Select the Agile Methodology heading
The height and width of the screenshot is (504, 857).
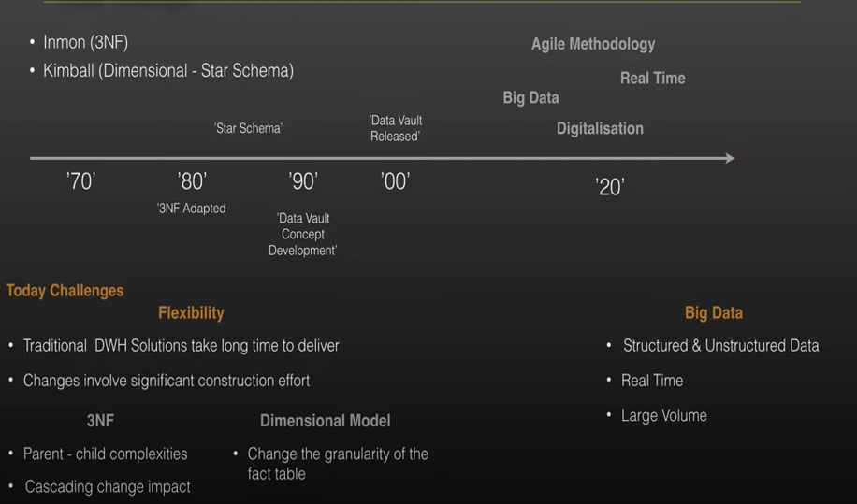pos(593,44)
